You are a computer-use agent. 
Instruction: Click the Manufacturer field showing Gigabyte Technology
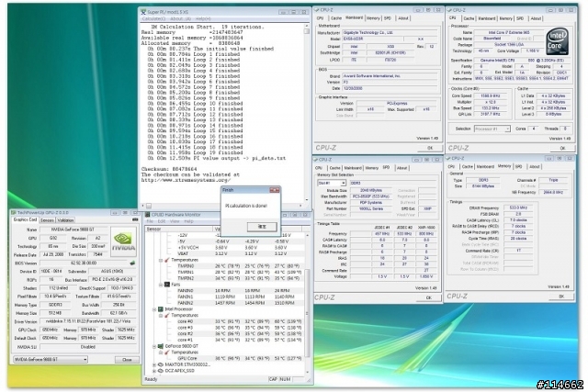390,33
